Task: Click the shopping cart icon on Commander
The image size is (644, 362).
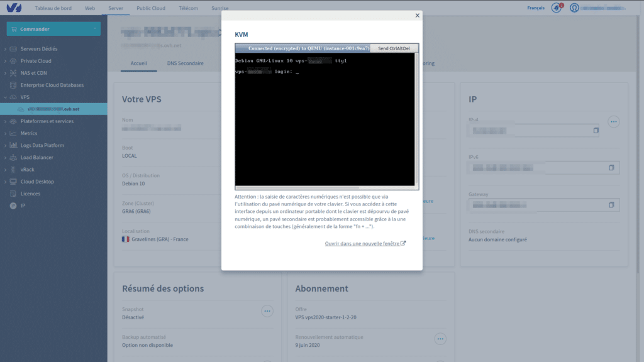Action: 14,29
